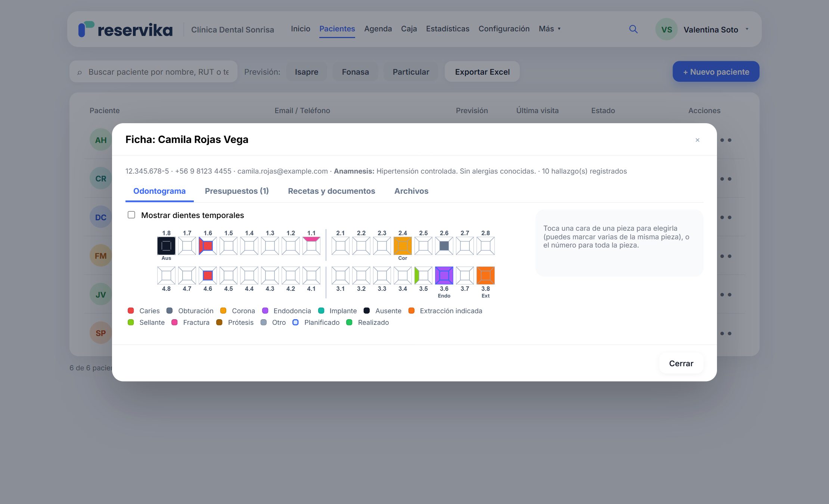Dismiss modal with the X button
Screen dimensions: 829x504
697,140
